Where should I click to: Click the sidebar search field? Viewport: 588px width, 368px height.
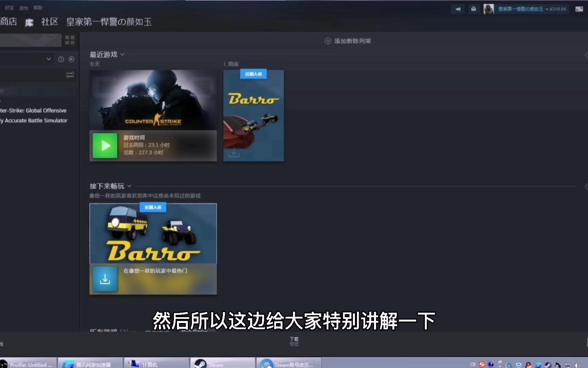31,75
